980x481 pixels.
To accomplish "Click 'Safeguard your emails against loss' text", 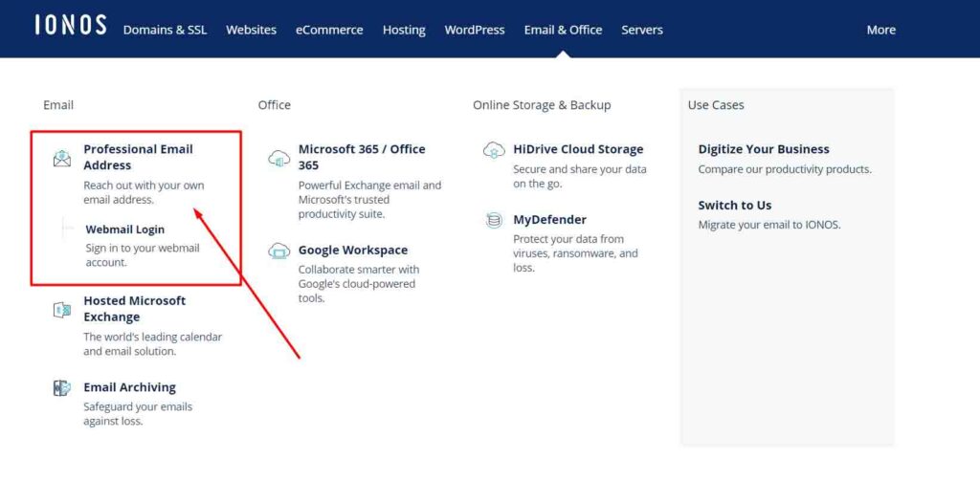I will (138, 414).
